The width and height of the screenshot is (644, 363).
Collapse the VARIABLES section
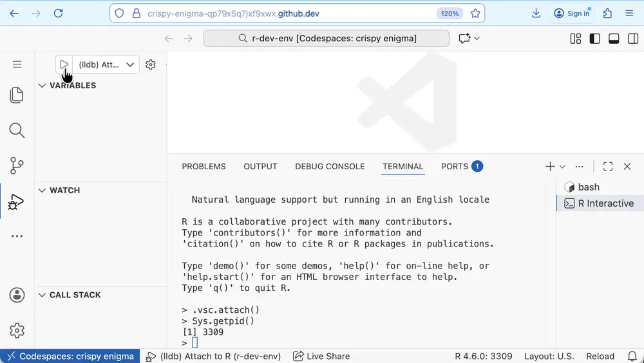click(72, 86)
